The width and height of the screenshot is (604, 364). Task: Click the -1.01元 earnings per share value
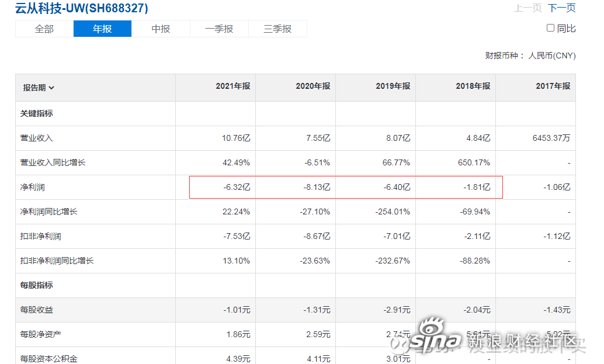[x=237, y=310]
